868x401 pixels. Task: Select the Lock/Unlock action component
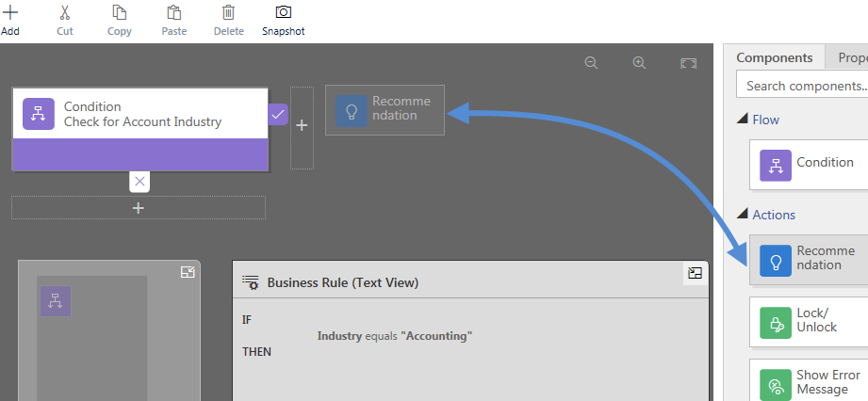809,320
